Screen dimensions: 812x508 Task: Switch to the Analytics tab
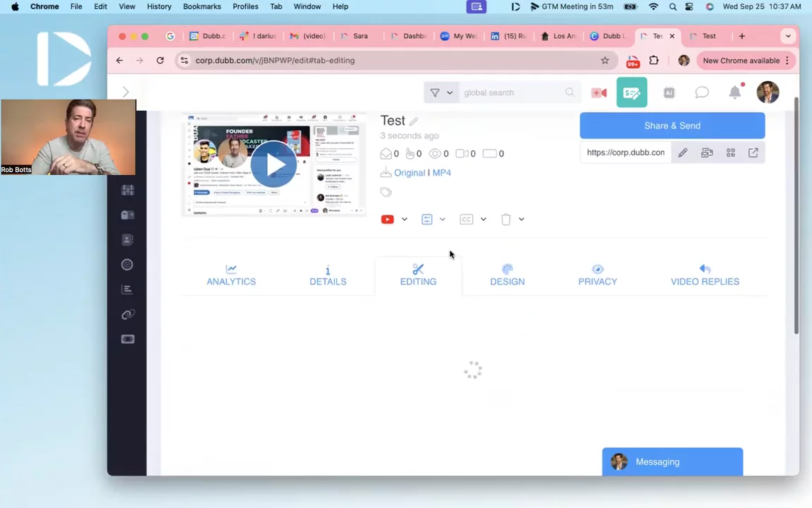point(231,275)
